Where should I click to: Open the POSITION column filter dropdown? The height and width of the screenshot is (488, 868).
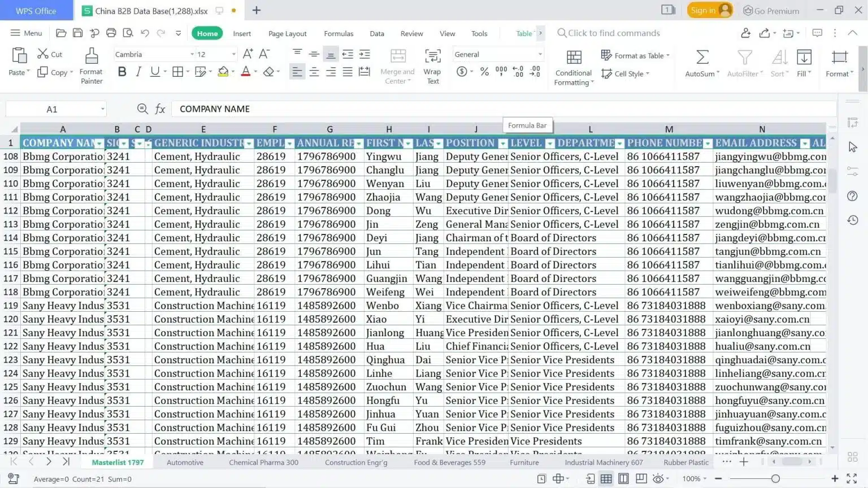pos(502,143)
